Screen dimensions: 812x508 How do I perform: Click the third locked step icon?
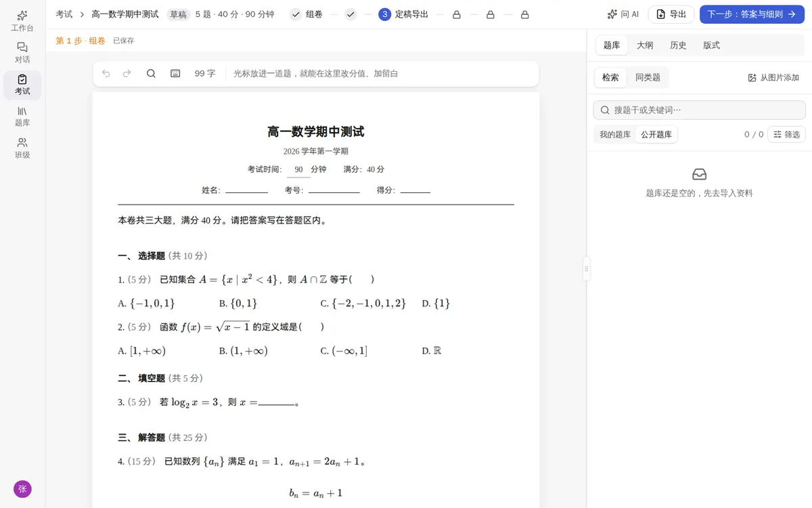tap(525, 14)
